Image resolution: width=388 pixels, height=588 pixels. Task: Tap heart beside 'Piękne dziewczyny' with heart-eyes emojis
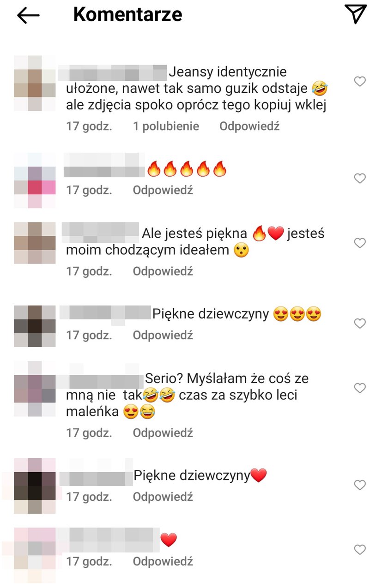point(360,324)
